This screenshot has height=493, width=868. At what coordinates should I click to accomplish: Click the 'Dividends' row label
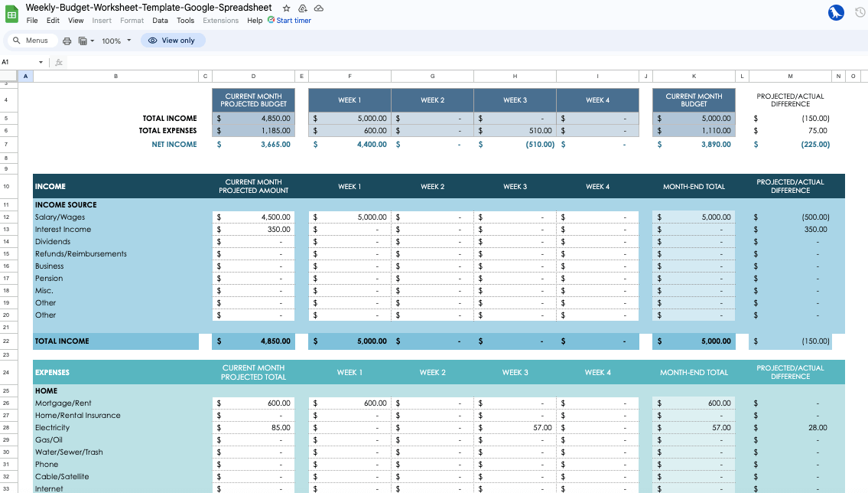[x=53, y=241]
